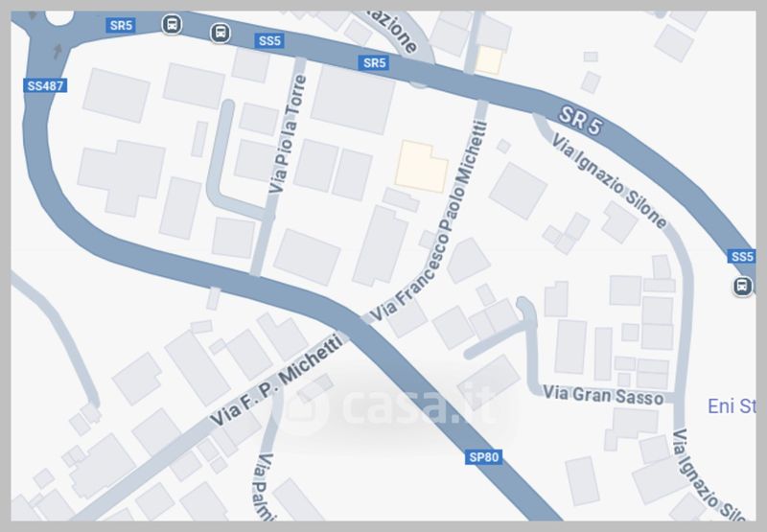
Task: Open the Eni station place label
Action: click(732, 405)
